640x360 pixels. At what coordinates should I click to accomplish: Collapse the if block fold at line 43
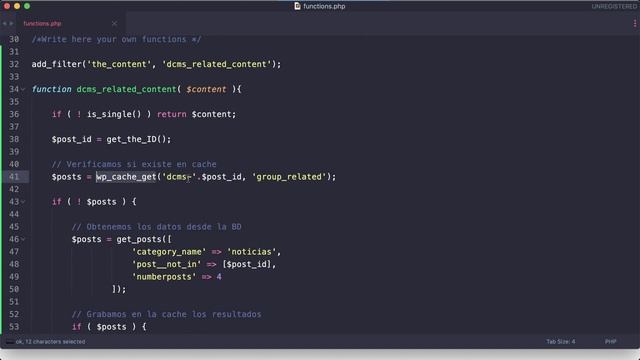(23, 202)
